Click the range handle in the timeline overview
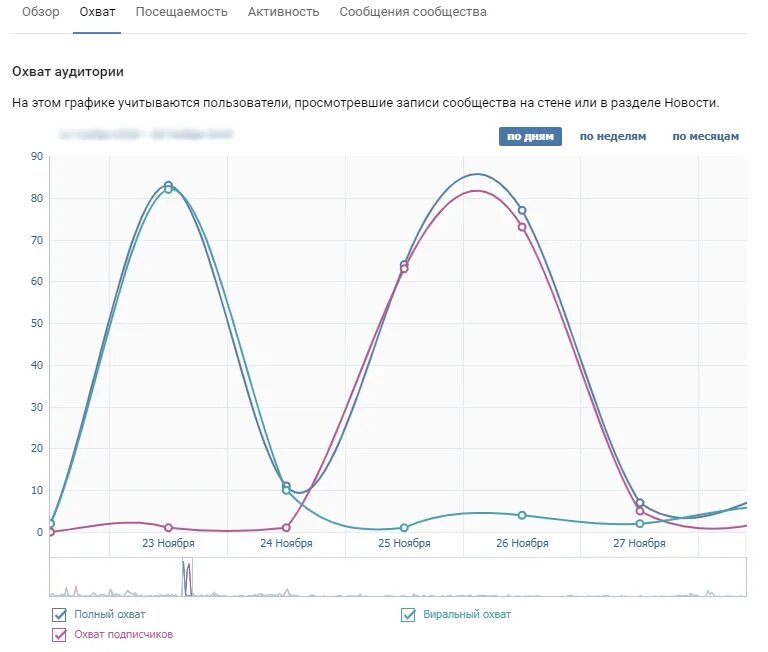 187,578
